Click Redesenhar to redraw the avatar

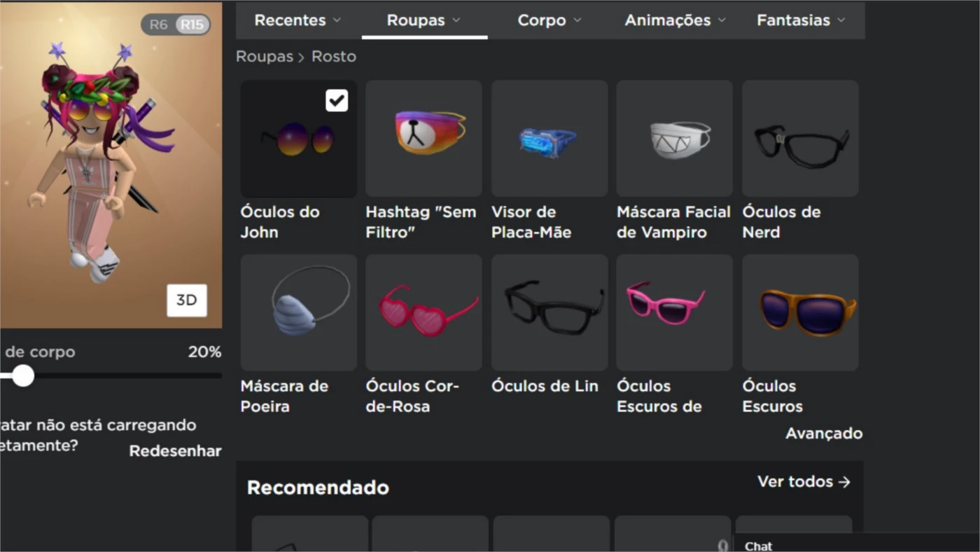click(x=176, y=451)
